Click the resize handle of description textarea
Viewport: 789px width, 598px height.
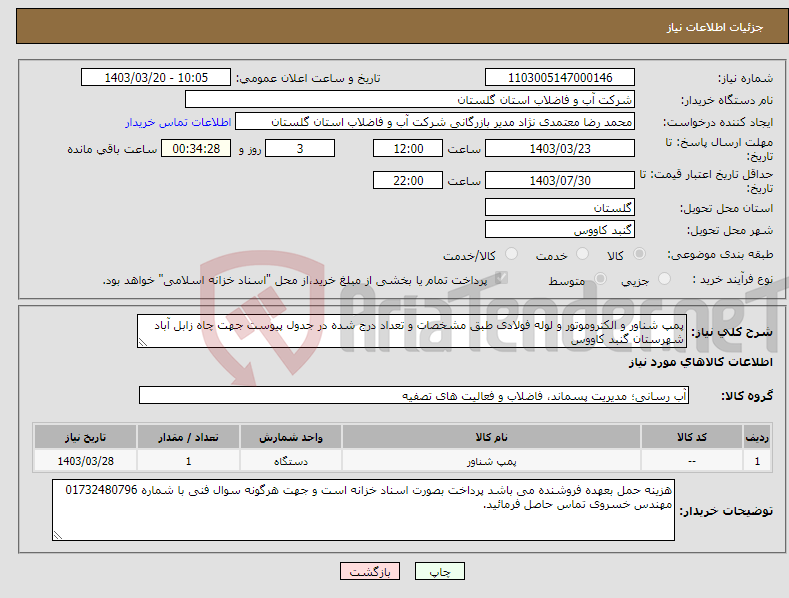[x=143, y=342]
